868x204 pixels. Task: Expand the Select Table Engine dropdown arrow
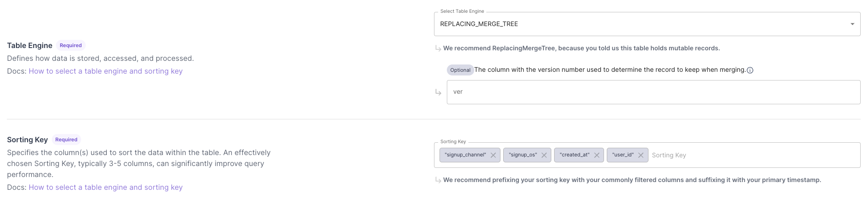852,24
